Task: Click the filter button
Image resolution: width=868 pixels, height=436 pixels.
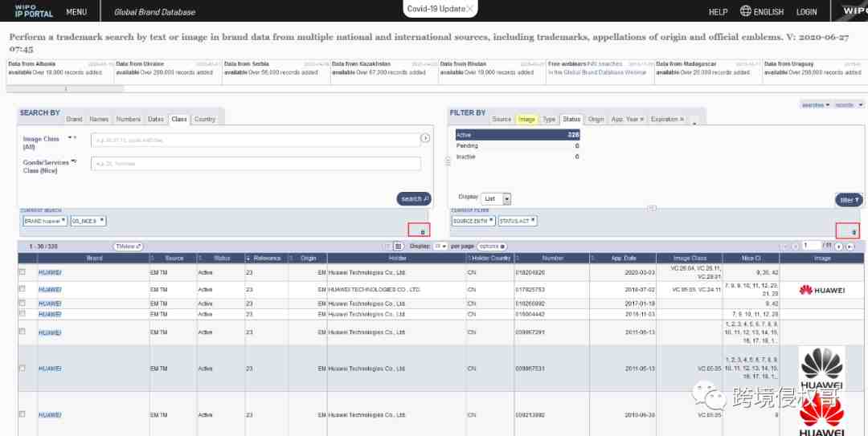Action: click(849, 199)
